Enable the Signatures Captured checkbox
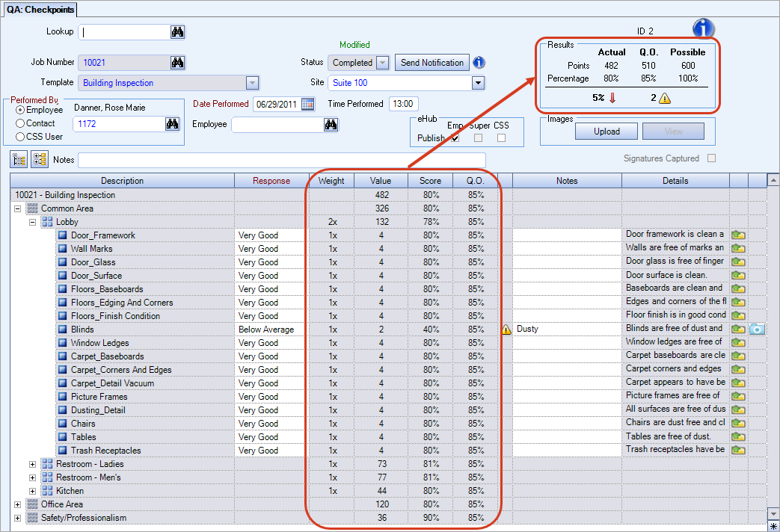Screen dimensions: 780x532 711,158
